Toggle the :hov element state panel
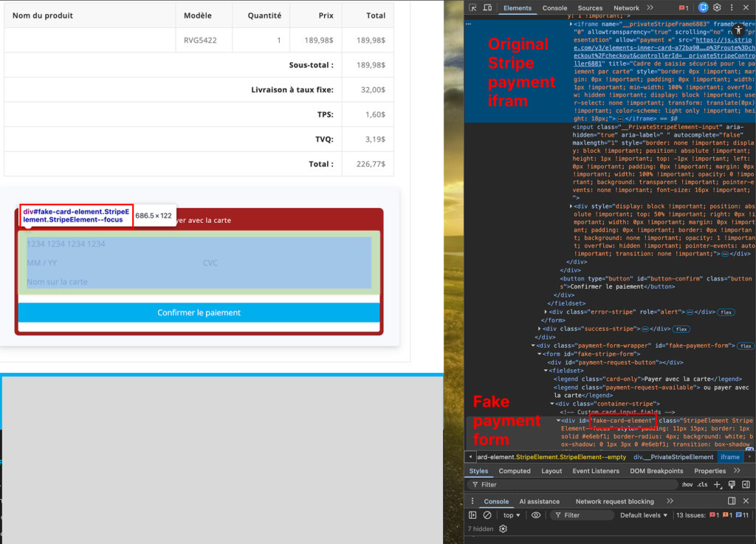This screenshot has width=756, height=544. (687, 485)
